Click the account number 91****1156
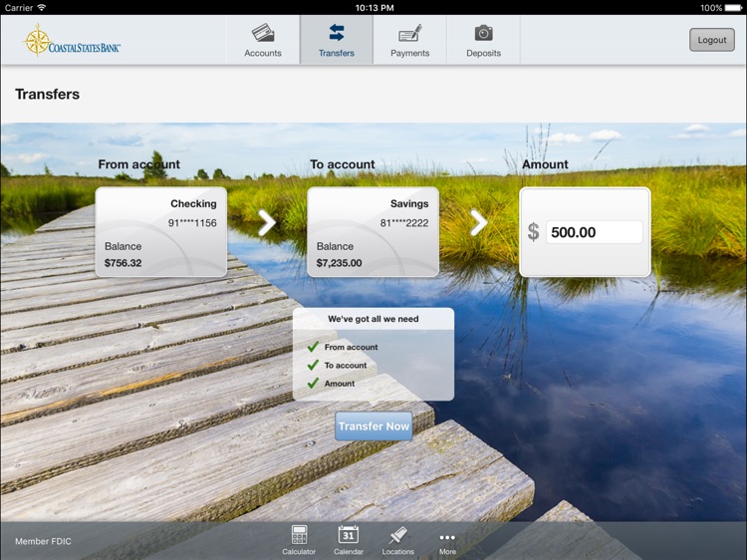 [x=192, y=223]
